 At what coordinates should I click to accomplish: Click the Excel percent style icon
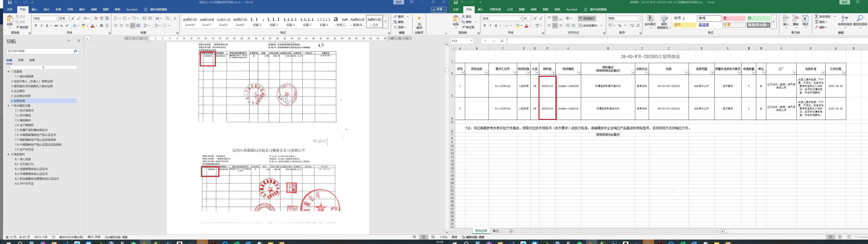(x=619, y=26)
